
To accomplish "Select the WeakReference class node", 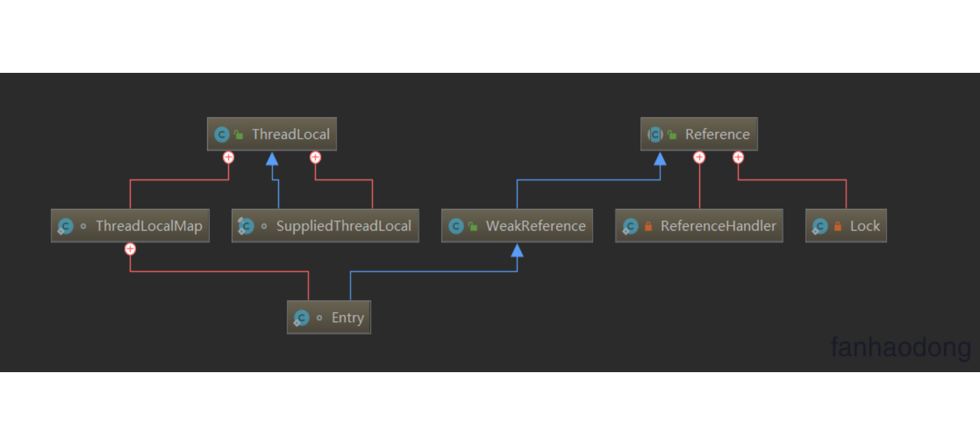I will [517, 226].
